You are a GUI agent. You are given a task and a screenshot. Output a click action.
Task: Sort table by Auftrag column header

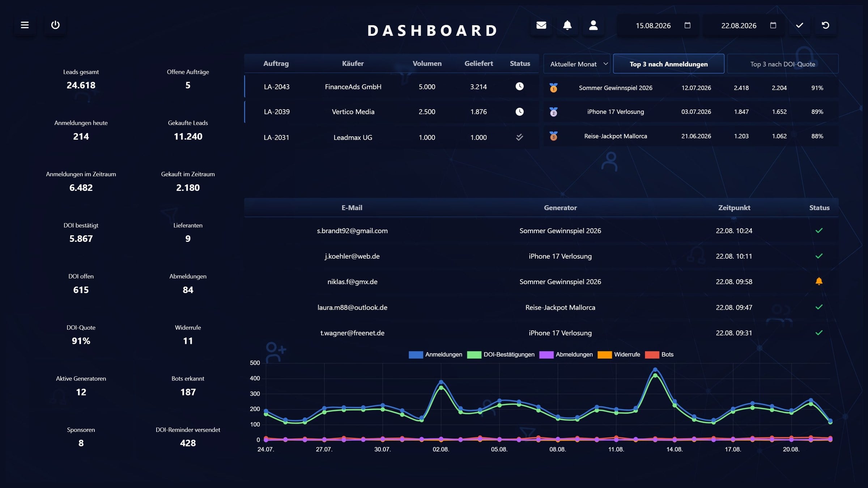(276, 64)
